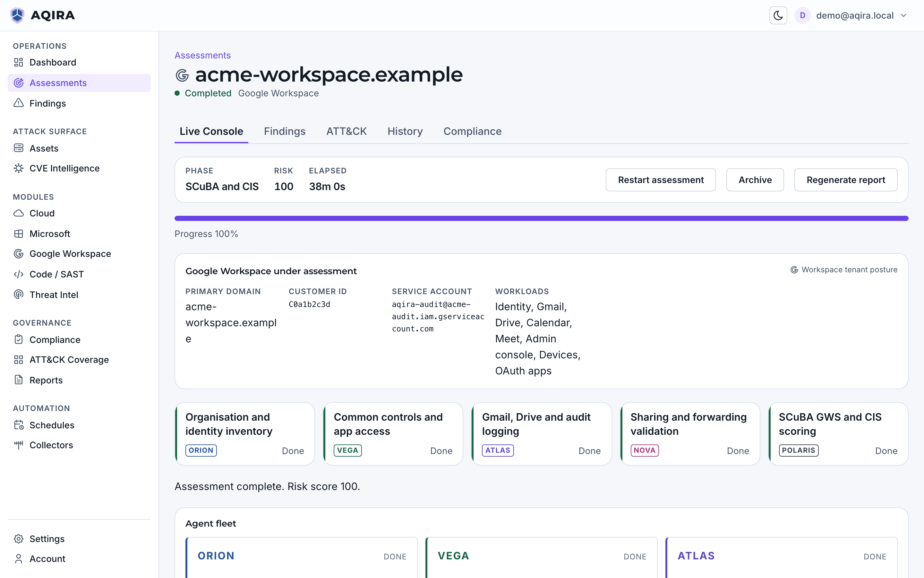Screen dimensions: 924x578
Task: Click the Archive button
Action: point(755,180)
